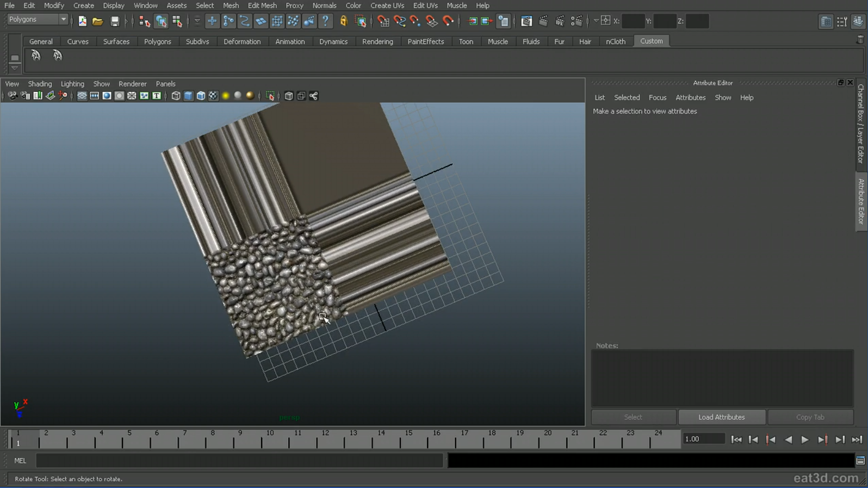
Task: Click frame 12 on the time slider
Action: (x=325, y=440)
